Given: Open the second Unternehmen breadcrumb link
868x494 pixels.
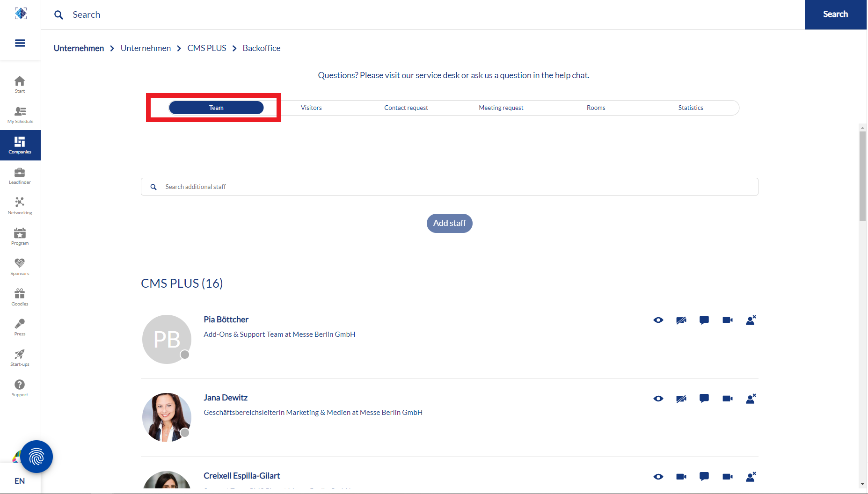Looking at the screenshot, I should coord(146,48).
